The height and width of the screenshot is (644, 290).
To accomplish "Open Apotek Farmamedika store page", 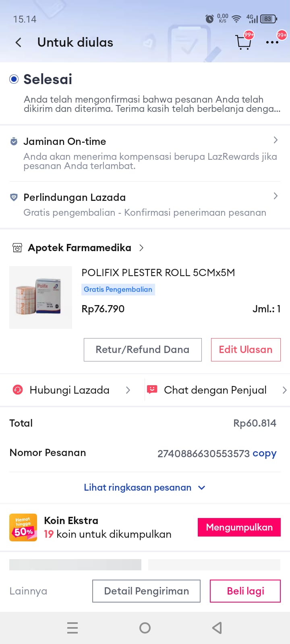I will coord(80,248).
